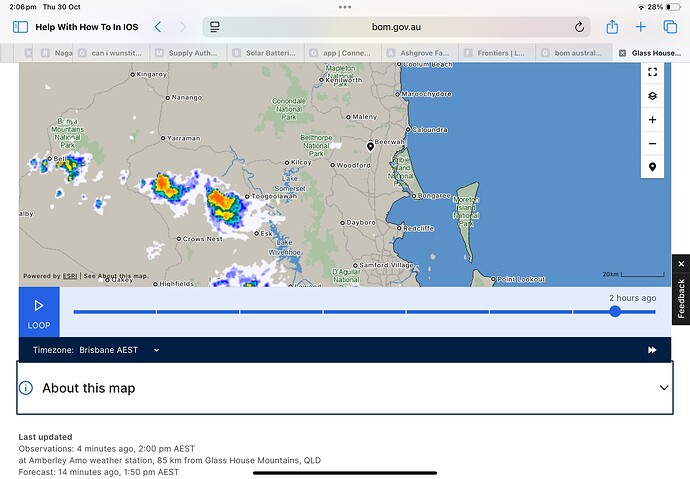Open the Help With How To In IOS tab group
The image size is (690, 479).
pyautogui.click(x=87, y=27)
